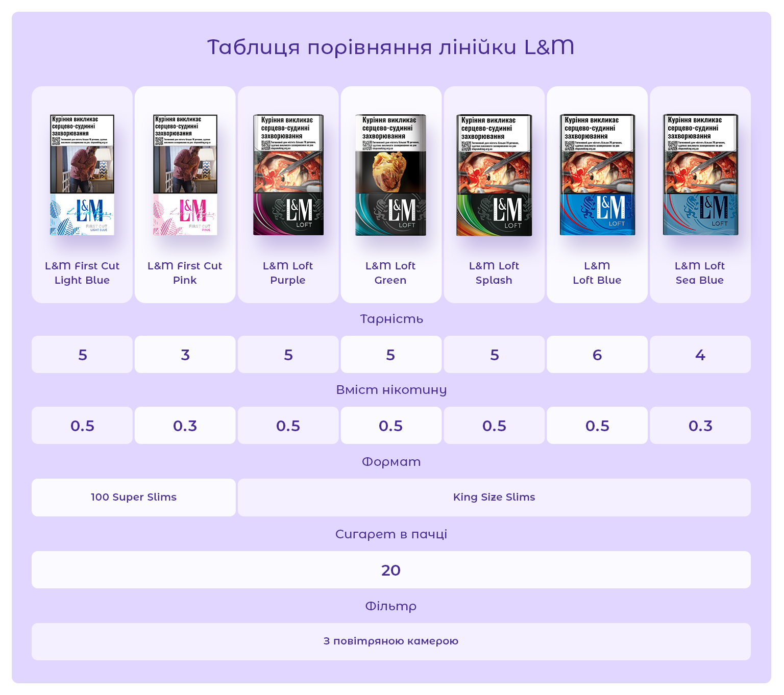784x695 pixels.
Task: Click the nicotine value for Loft Sea Blue
Action: tap(700, 426)
